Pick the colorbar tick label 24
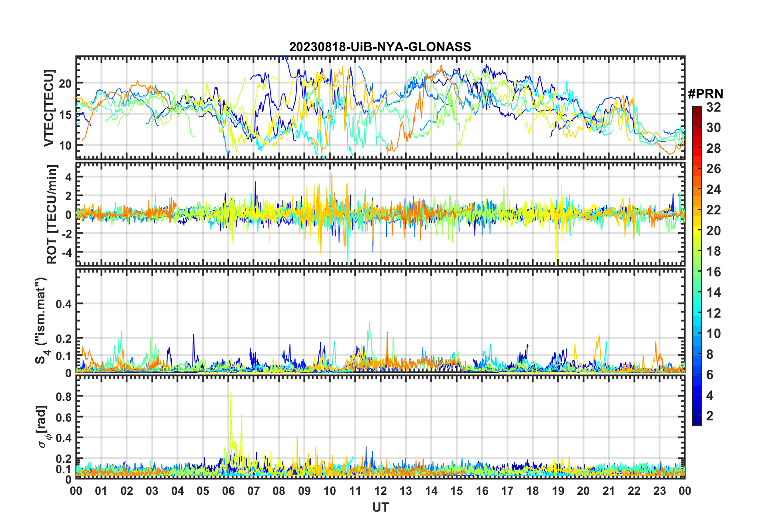The image size is (761, 532). click(x=713, y=190)
